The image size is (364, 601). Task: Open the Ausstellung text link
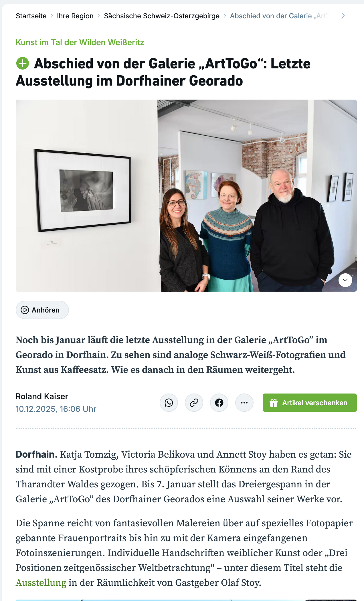click(x=41, y=583)
